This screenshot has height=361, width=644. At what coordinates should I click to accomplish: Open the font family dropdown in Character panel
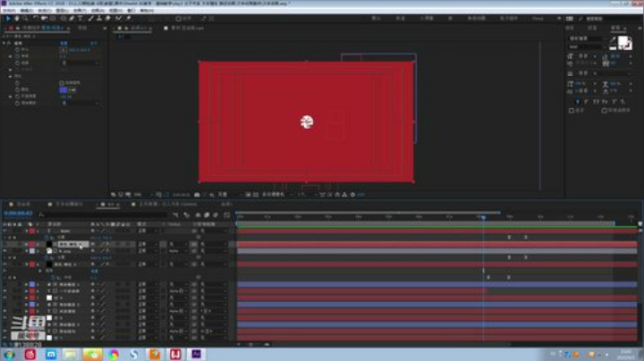coord(588,38)
